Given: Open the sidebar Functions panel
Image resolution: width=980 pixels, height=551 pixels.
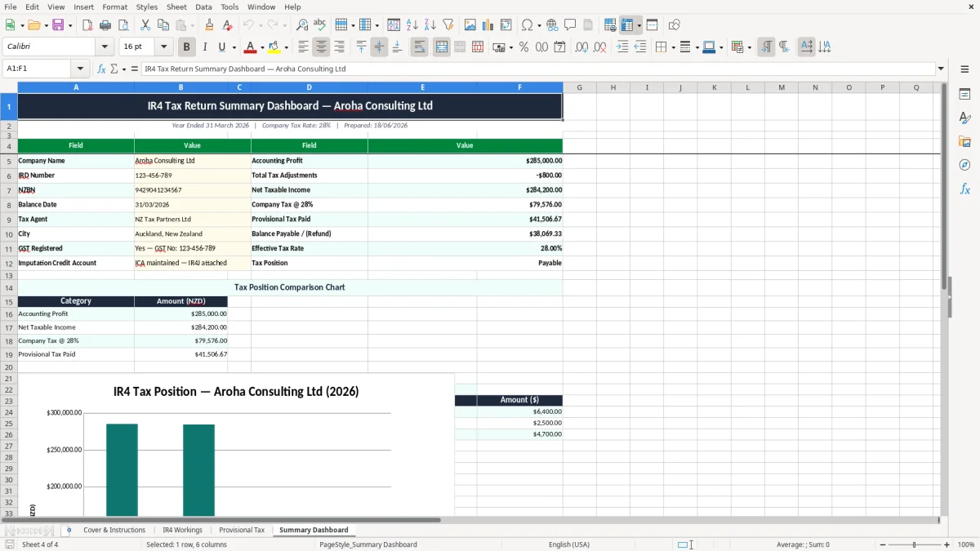Looking at the screenshot, I should 964,189.
